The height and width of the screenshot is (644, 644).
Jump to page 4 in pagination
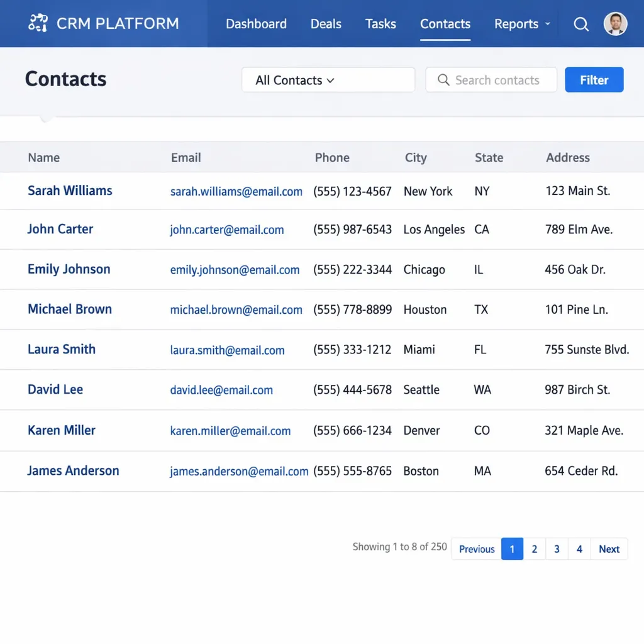[579, 549]
